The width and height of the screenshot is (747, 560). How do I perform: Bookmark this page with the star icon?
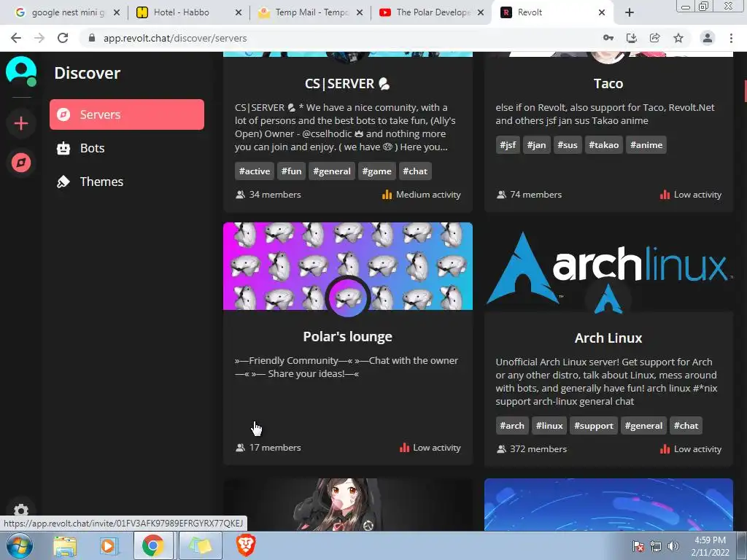[x=678, y=38]
